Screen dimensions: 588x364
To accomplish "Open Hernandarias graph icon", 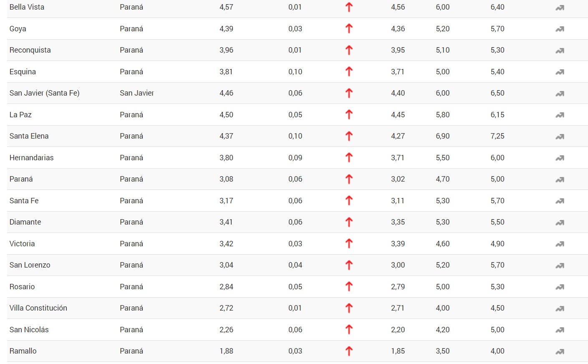I will 560,158.
